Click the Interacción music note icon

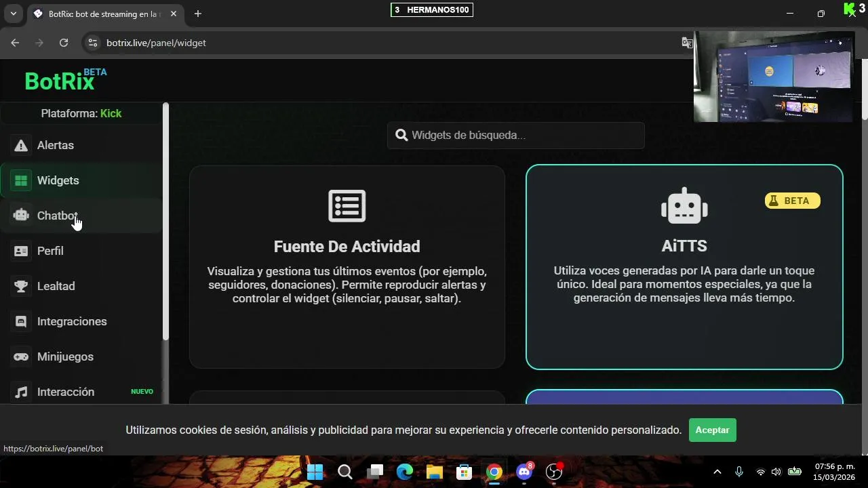click(x=21, y=392)
